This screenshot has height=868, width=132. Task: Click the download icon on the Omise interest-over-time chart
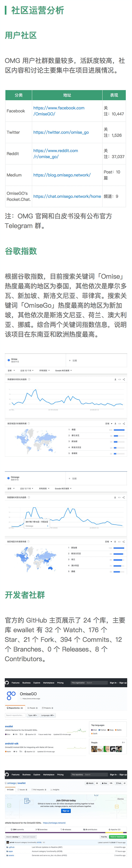115,379
